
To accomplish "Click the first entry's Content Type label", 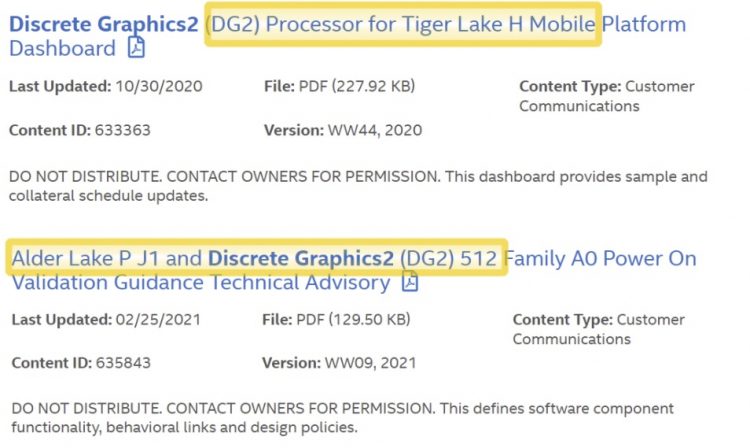I will [564, 86].
